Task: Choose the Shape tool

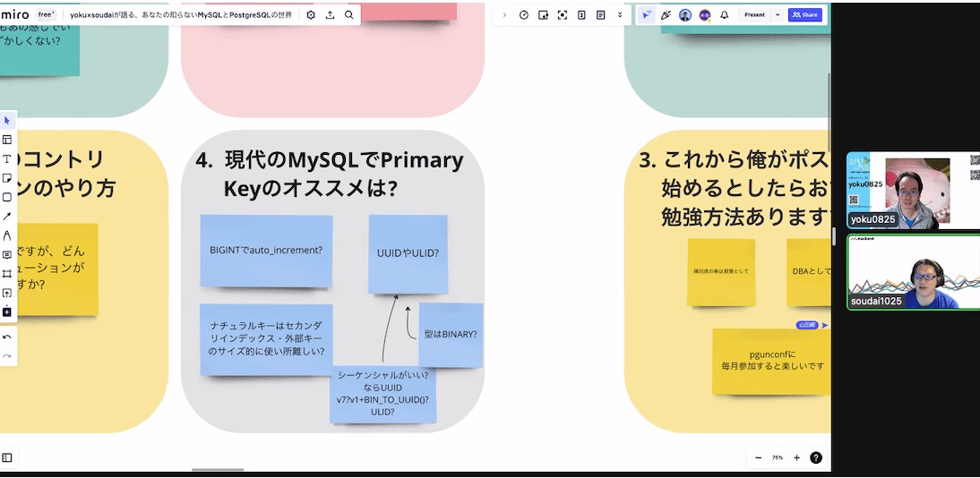Action: coord(7,197)
